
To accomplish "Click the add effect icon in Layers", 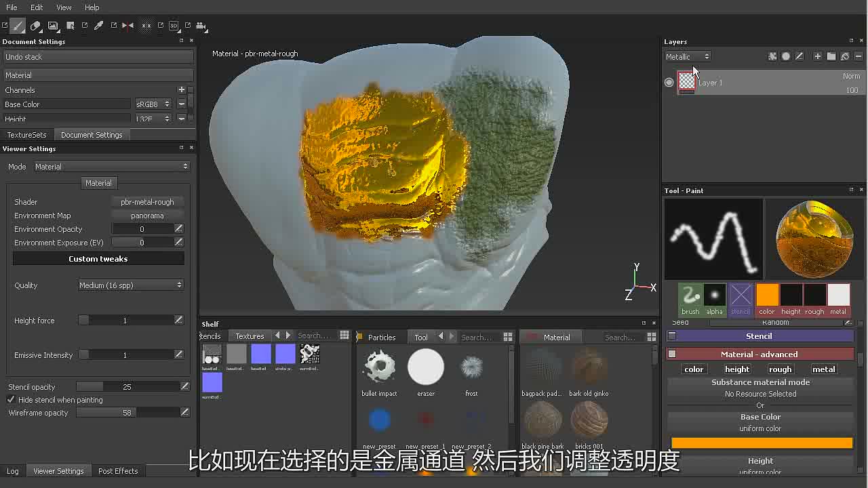I will (x=772, y=56).
